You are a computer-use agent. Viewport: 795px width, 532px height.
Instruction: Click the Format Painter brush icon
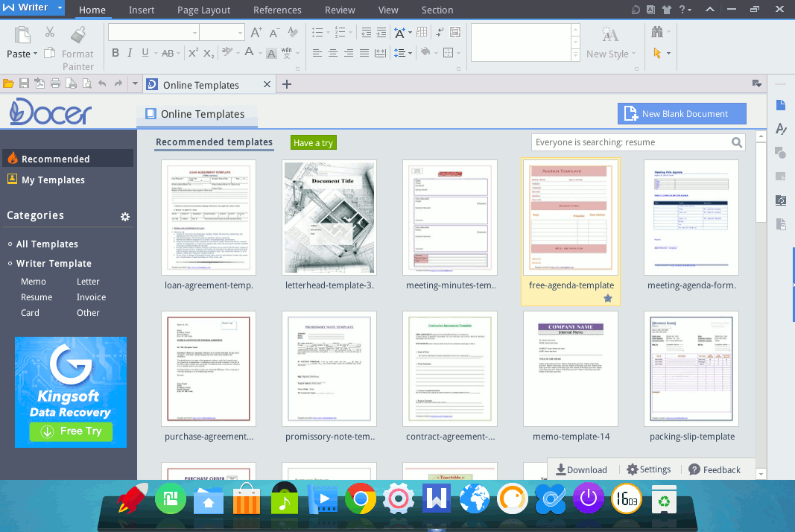[x=77, y=34]
